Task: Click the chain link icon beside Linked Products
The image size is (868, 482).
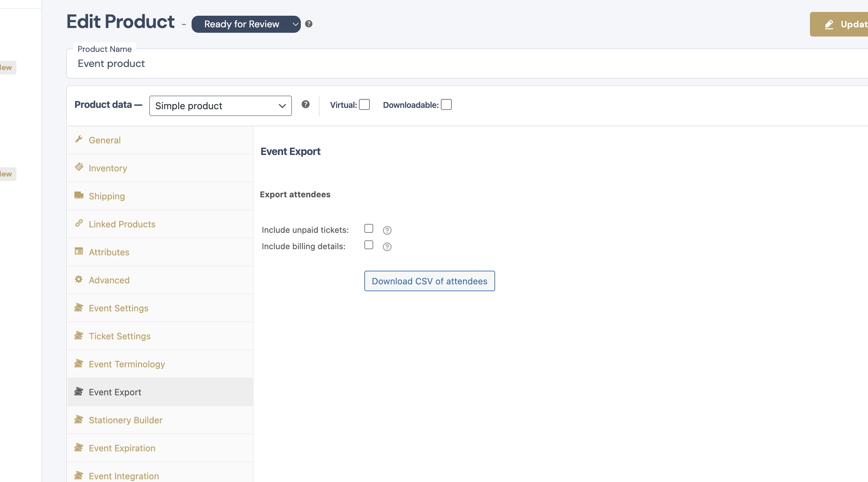Action: [x=79, y=223]
